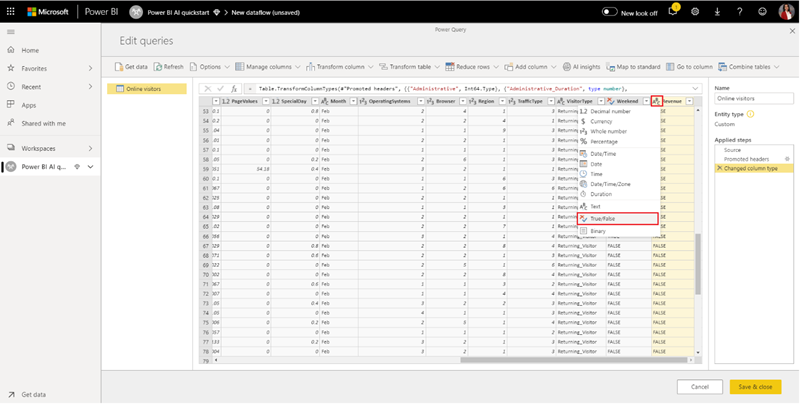Click the Cancel button
The width and height of the screenshot is (800, 404).
click(x=700, y=386)
